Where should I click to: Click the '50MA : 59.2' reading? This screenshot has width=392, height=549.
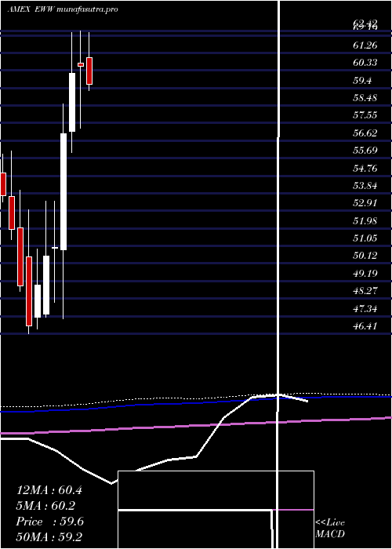tap(49, 537)
